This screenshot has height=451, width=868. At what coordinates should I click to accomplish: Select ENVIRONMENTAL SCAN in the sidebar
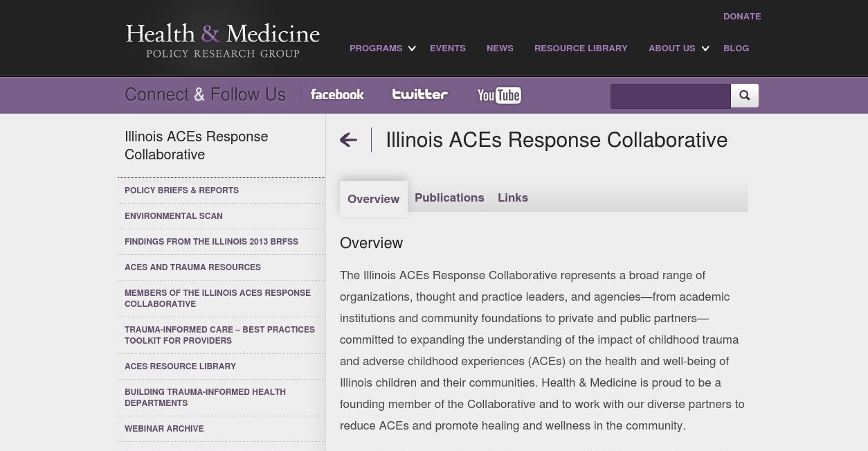[173, 216]
